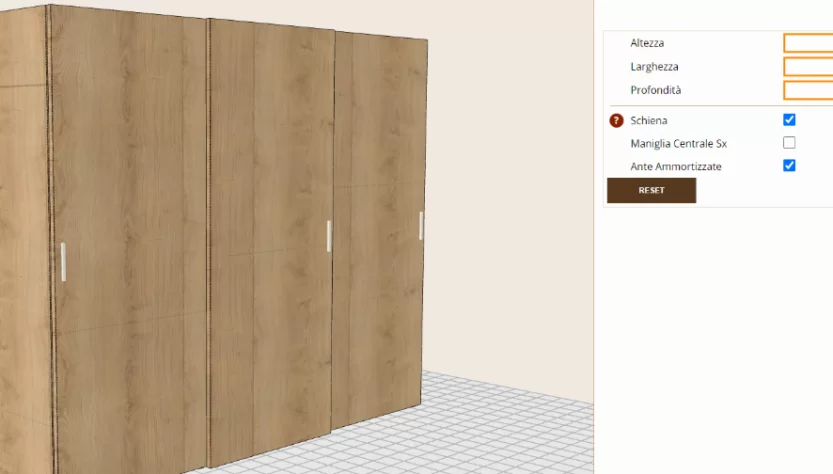Select the leftmost wardrobe door panel
The width and height of the screenshot is (833, 474).
130,239
